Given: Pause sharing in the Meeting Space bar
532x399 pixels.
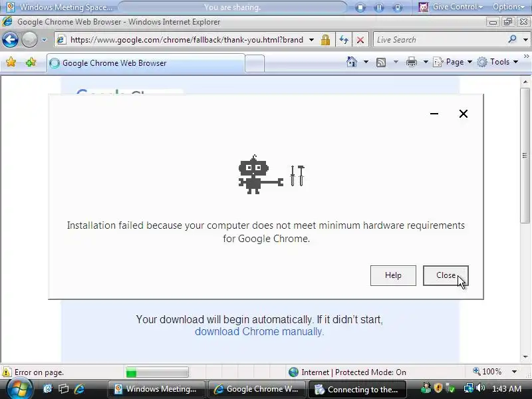Looking at the screenshot, I should click(378, 7).
